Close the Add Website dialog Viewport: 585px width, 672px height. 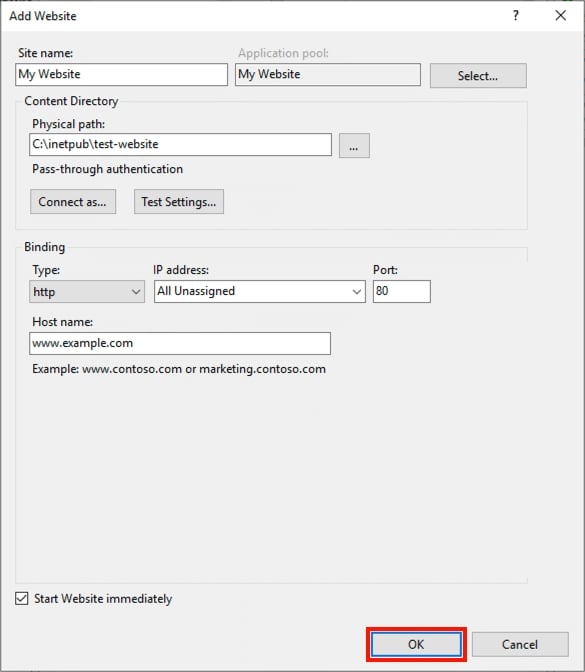point(560,16)
